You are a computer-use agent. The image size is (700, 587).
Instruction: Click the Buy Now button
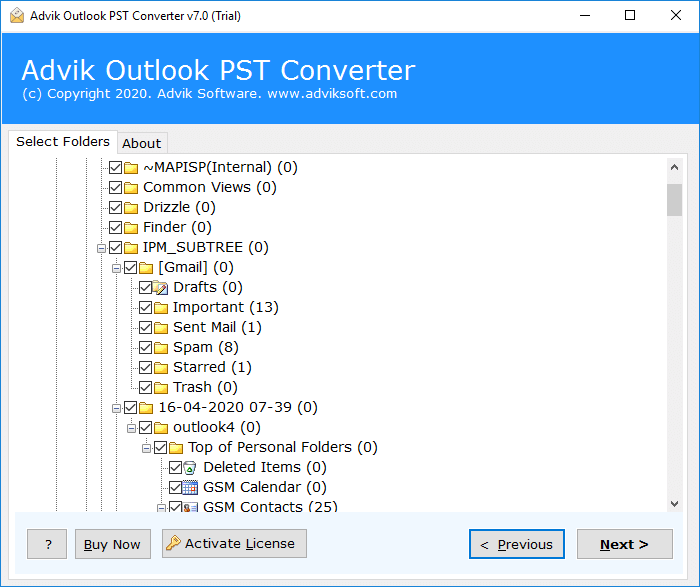click(x=112, y=544)
